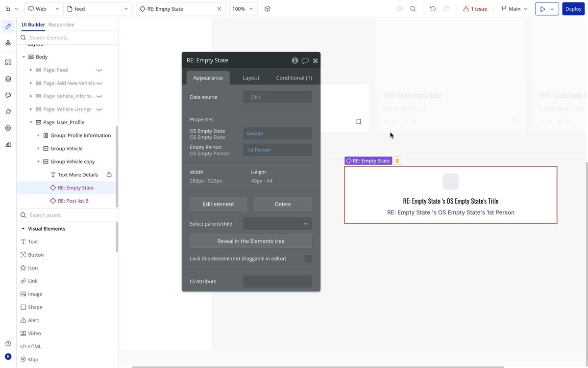Undo the last change
Viewport: 588px width, 368px height.
[x=433, y=9]
